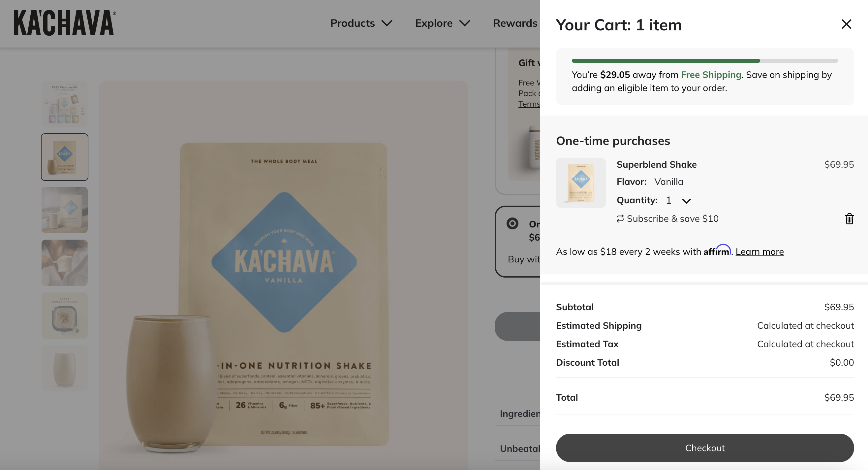Image resolution: width=868 pixels, height=470 pixels.
Task: Click the Free Shipping green link text
Action: tap(711, 75)
